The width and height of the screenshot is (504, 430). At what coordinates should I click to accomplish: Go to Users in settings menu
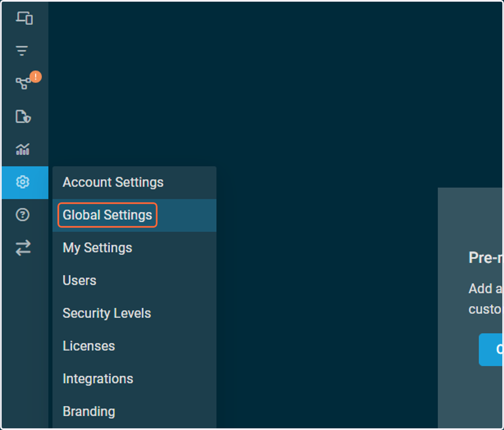(134, 281)
